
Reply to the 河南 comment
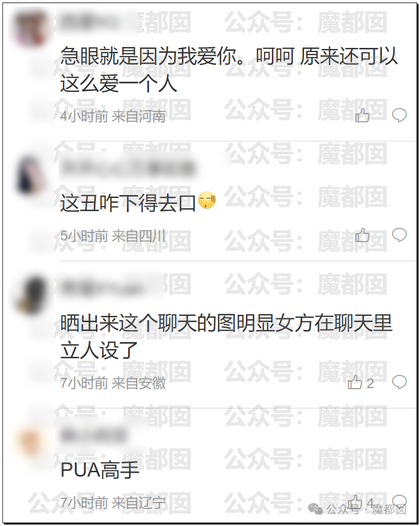399,115
